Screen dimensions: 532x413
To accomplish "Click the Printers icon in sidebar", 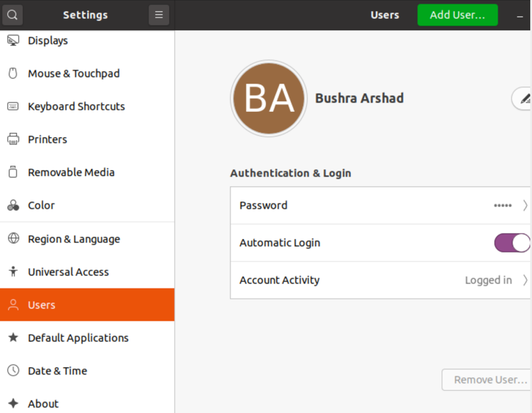I will [x=12, y=140].
